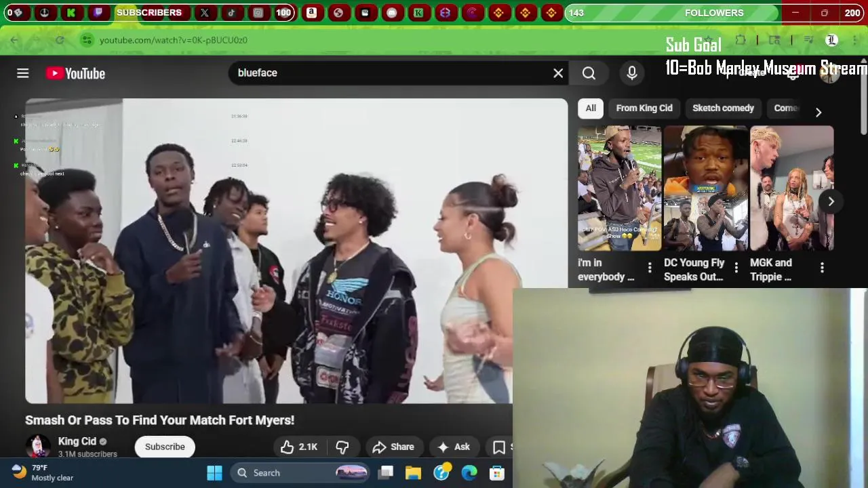Open the King Cid channel avatar

(x=37, y=447)
